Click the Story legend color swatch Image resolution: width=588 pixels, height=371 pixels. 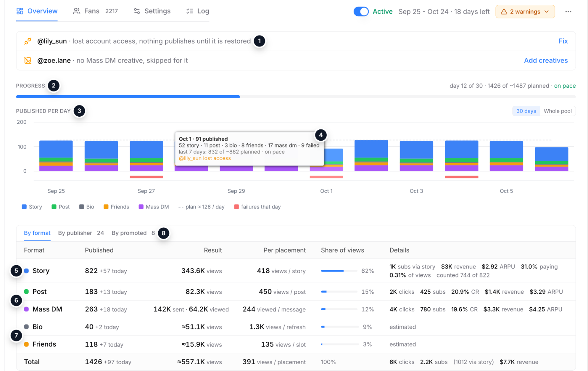click(24, 207)
